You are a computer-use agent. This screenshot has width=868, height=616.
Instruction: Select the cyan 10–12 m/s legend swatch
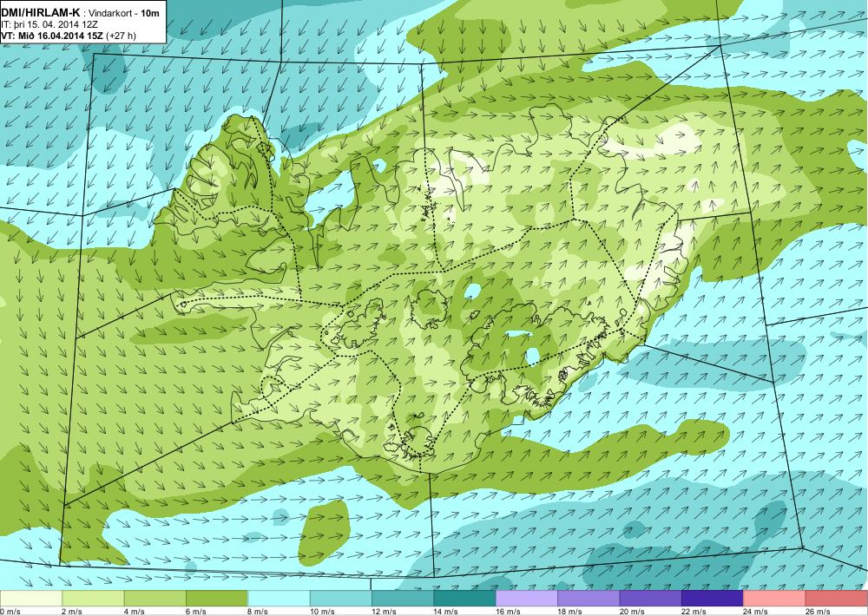[341, 599]
